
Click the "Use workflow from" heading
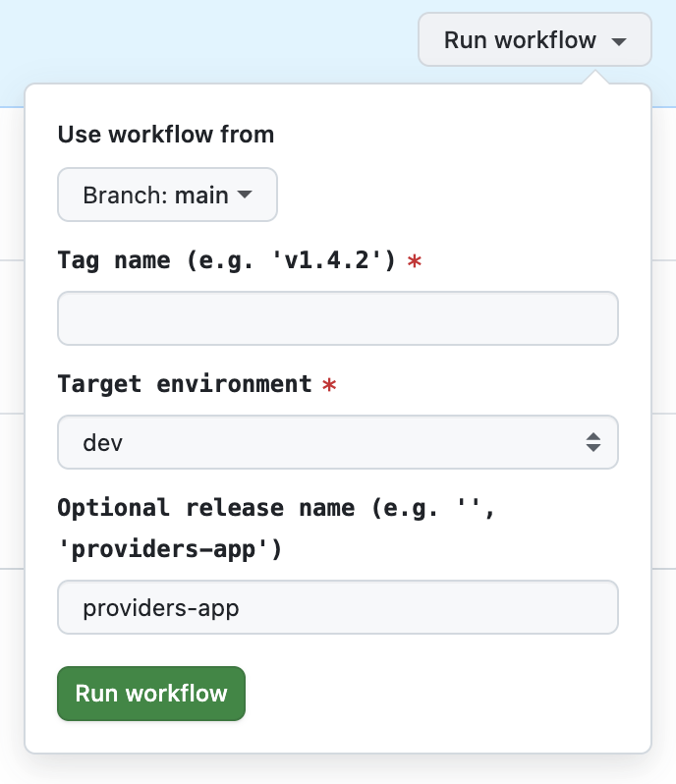coord(165,135)
